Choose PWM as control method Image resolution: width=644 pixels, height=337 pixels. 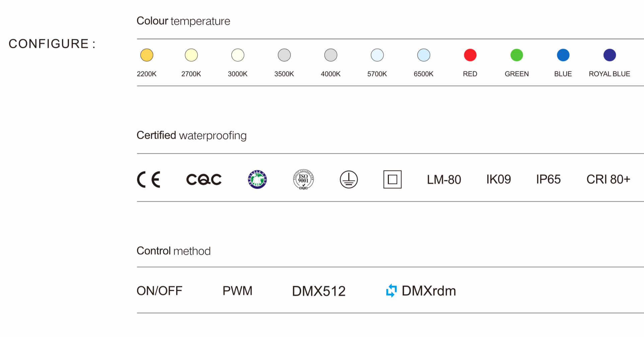pos(237,291)
